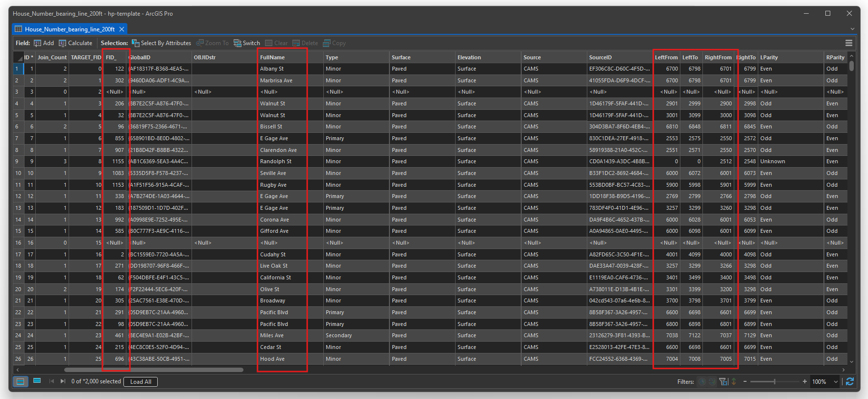The width and height of the screenshot is (868, 399).
Task: Click the Load All button
Action: (141, 382)
